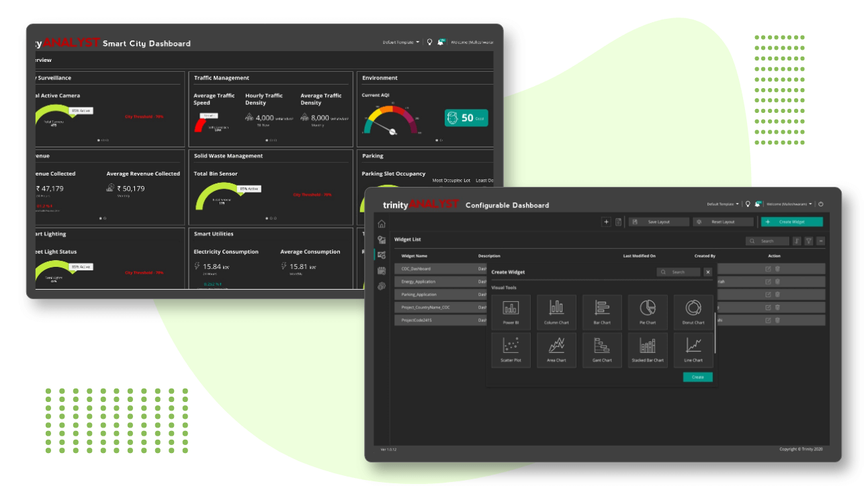The width and height of the screenshot is (868, 486).
Task: Select the Scatter Plot visual tool
Action: click(x=511, y=350)
